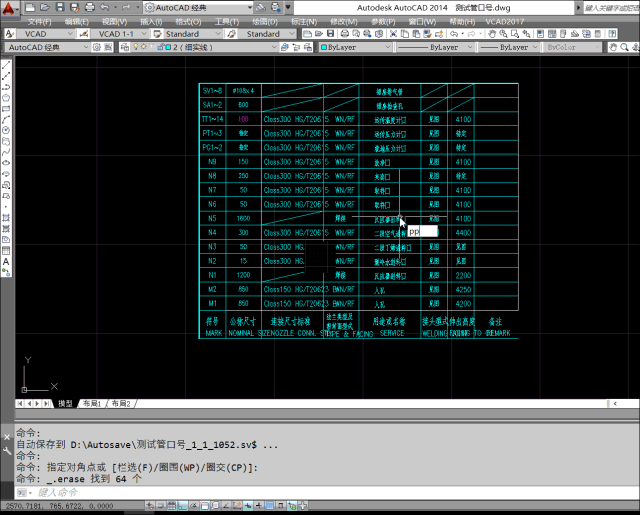640x515 pixels.
Task: Select the Polygon draw tool
Action: click(6, 97)
